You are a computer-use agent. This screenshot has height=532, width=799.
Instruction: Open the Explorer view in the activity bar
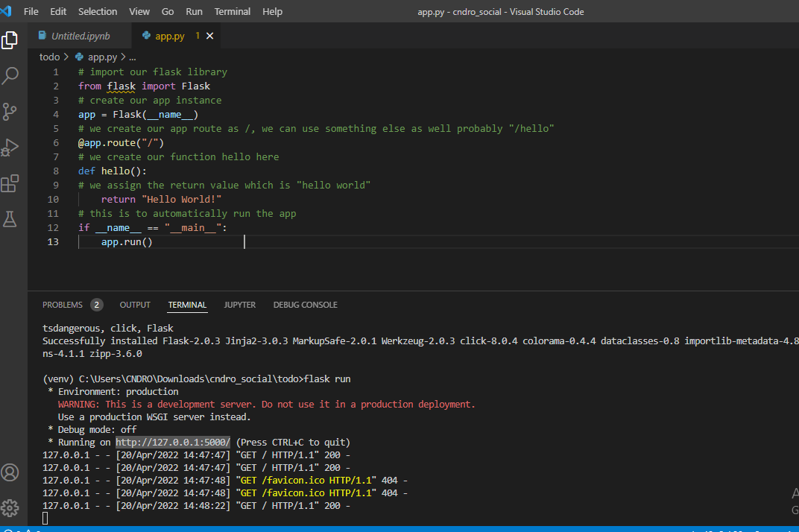(x=10, y=40)
